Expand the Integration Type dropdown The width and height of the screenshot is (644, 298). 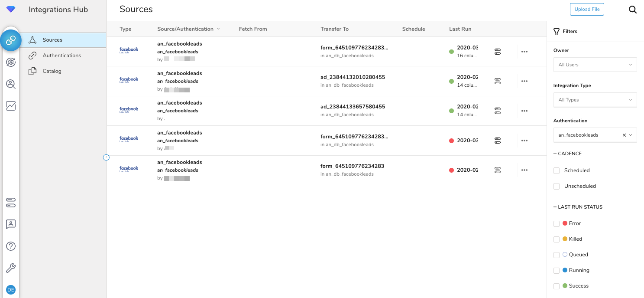(595, 100)
